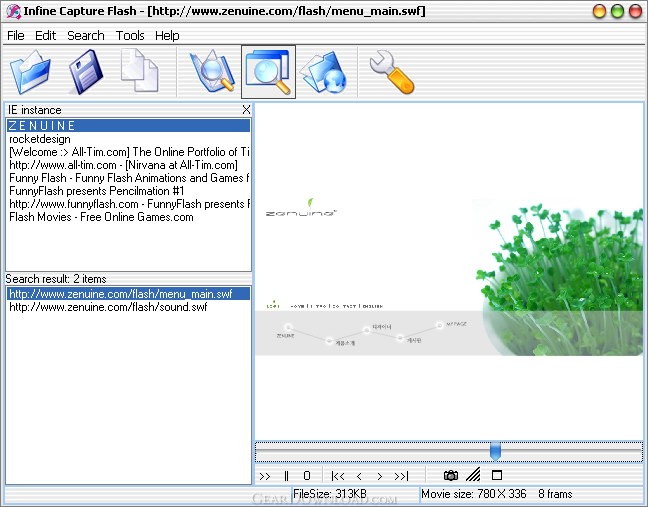The height and width of the screenshot is (507, 648).
Task: Open the Search menu
Action: tap(86, 36)
